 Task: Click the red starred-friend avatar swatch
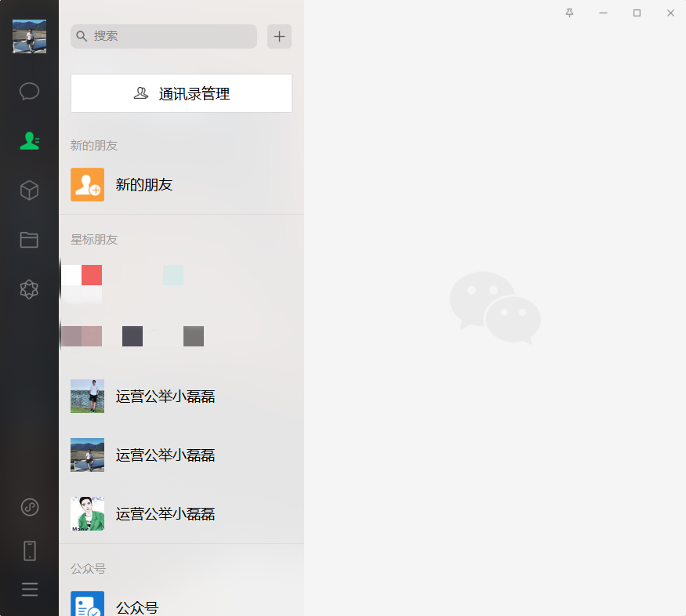(x=93, y=275)
